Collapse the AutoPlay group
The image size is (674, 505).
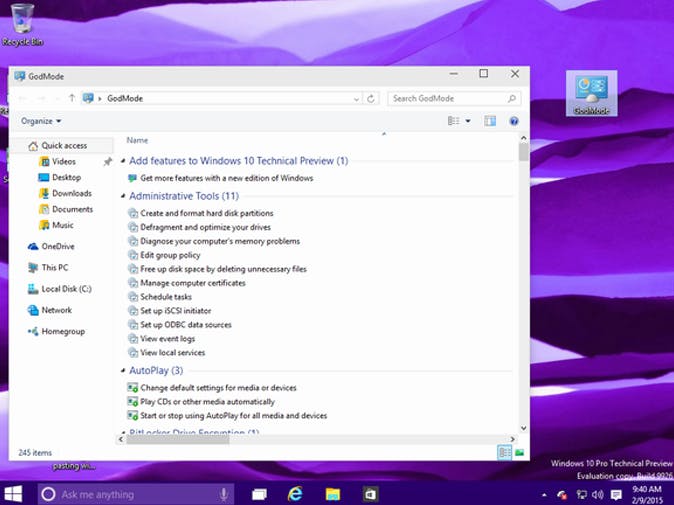[x=123, y=370]
